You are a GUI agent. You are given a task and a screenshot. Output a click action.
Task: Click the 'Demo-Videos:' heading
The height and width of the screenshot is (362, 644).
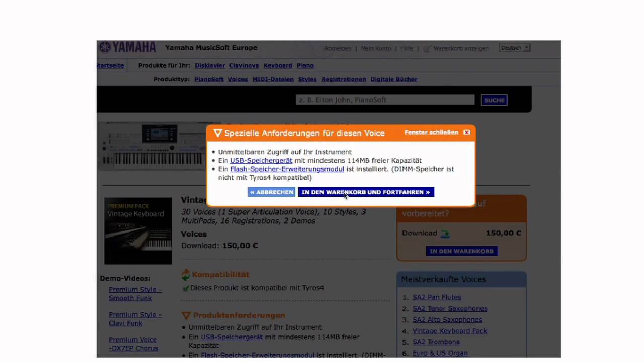[x=125, y=278]
